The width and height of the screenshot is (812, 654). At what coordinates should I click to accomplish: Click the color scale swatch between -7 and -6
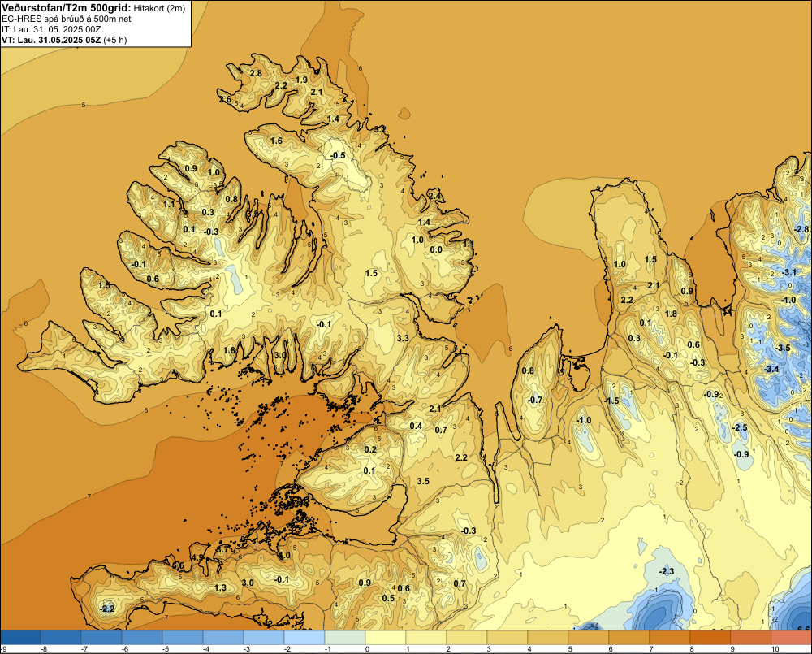click(101, 637)
